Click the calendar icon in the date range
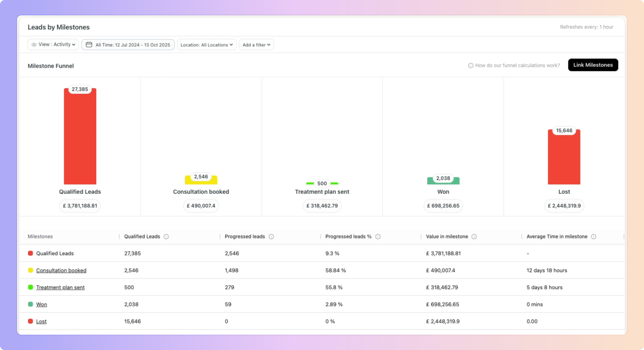Viewport: 644px width, 350px height. [x=89, y=45]
